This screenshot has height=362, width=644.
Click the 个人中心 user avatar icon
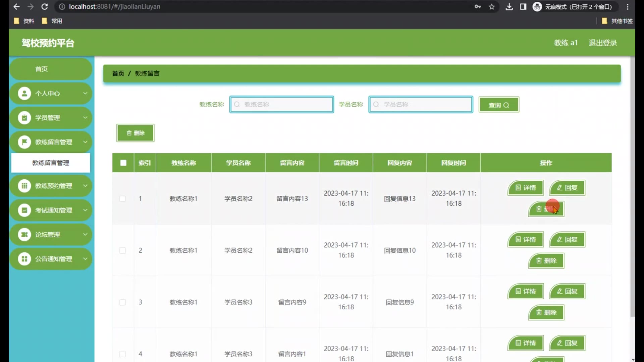24,94
